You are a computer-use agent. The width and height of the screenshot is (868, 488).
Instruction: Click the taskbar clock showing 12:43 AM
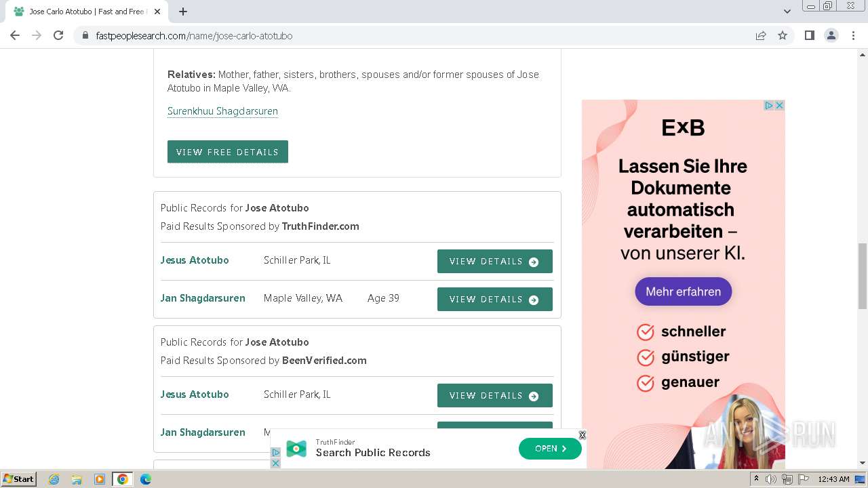tap(833, 479)
